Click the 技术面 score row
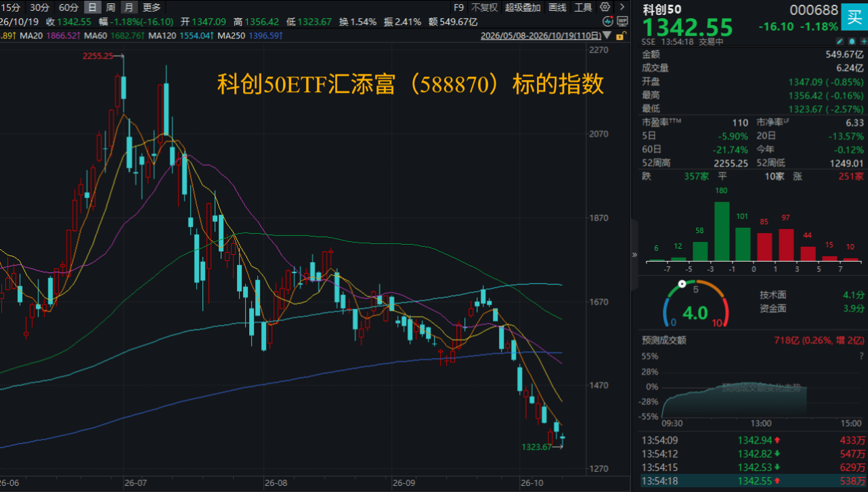868x492 pixels. pyautogui.click(x=812, y=295)
